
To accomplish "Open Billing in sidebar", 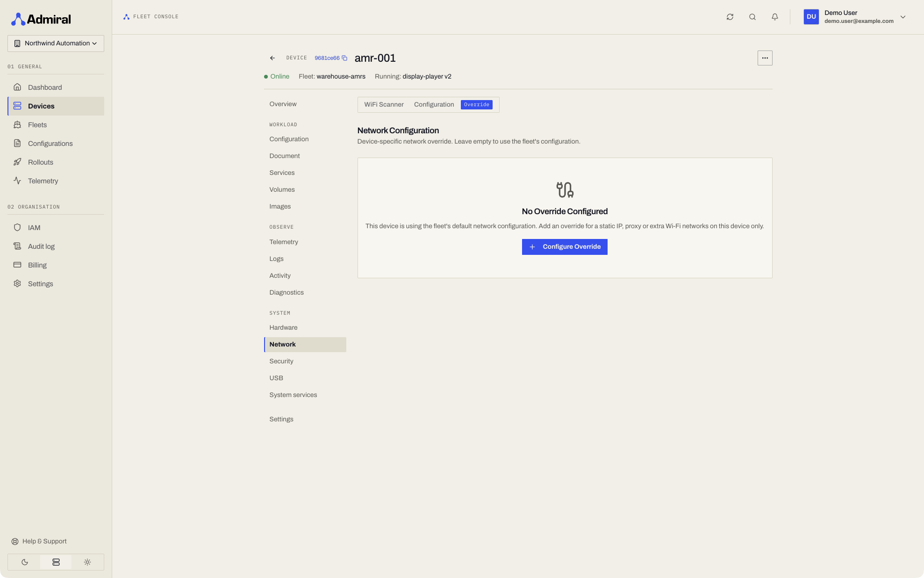I will [56, 265].
